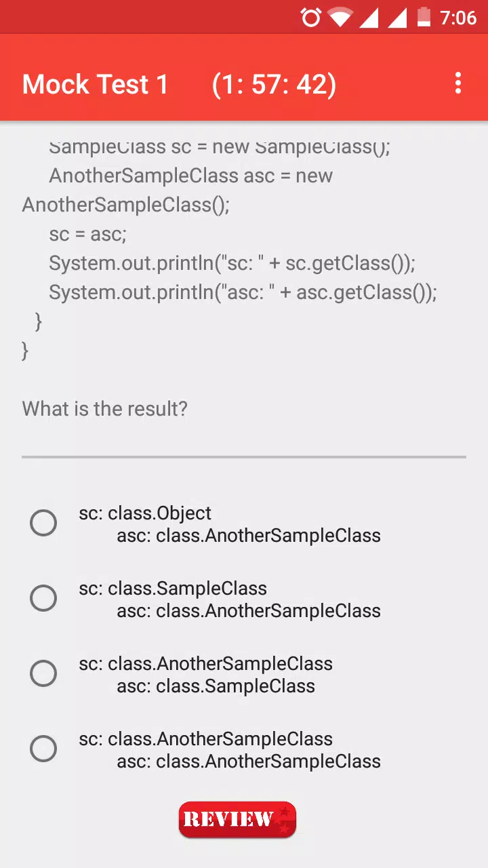The height and width of the screenshot is (868, 488).
Task: Tap answer text 'sc: class.Object'
Action: (x=145, y=513)
